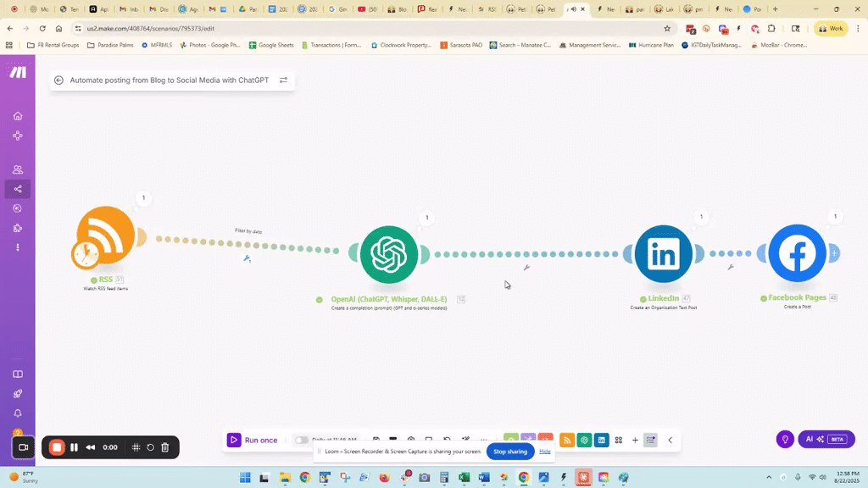The image size is (868, 488).
Task: Click Hide link in Loom bar
Action: point(545,452)
